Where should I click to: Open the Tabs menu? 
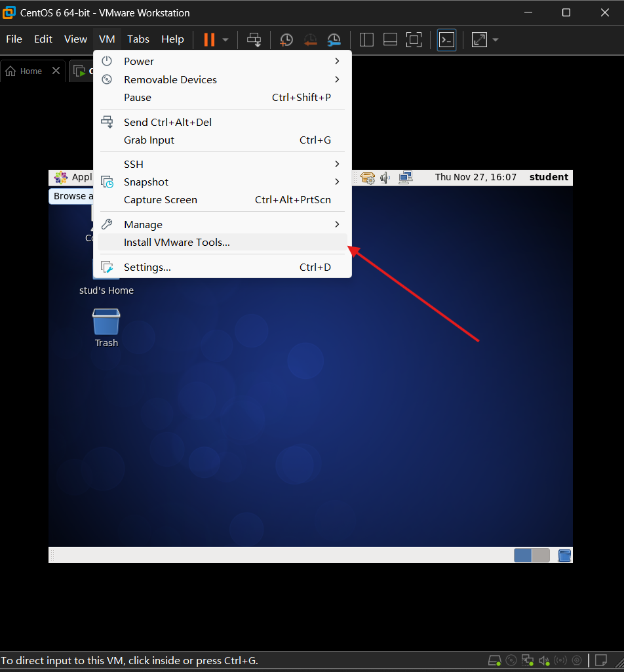point(138,39)
